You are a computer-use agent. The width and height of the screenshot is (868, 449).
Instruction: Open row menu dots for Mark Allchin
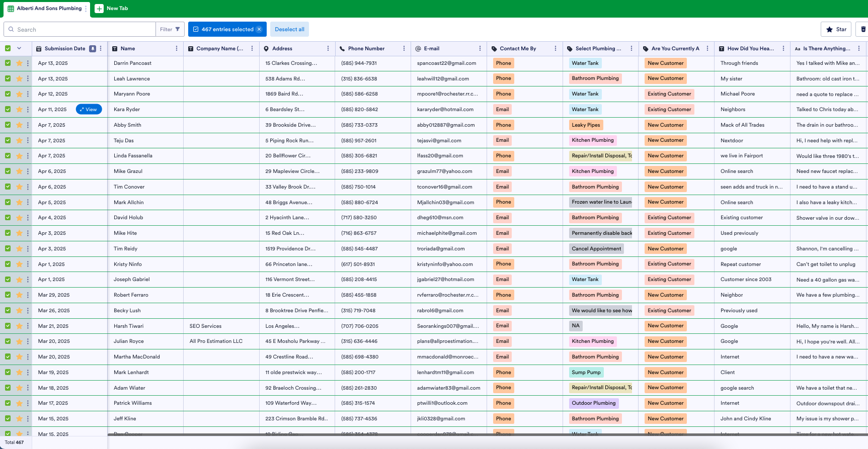(28, 203)
